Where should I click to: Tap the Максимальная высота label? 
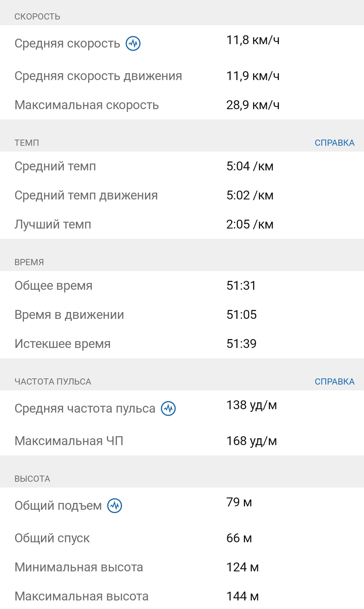click(x=81, y=596)
